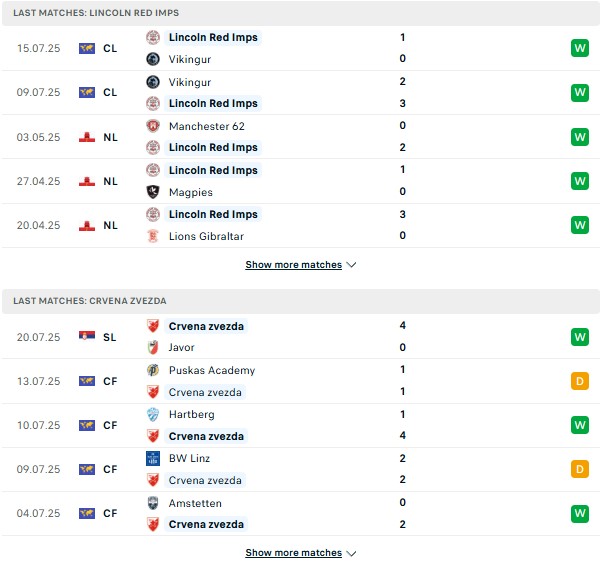Click the Amstetten club crest icon
Viewport: 601px width, 568px height.
coord(153,503)
